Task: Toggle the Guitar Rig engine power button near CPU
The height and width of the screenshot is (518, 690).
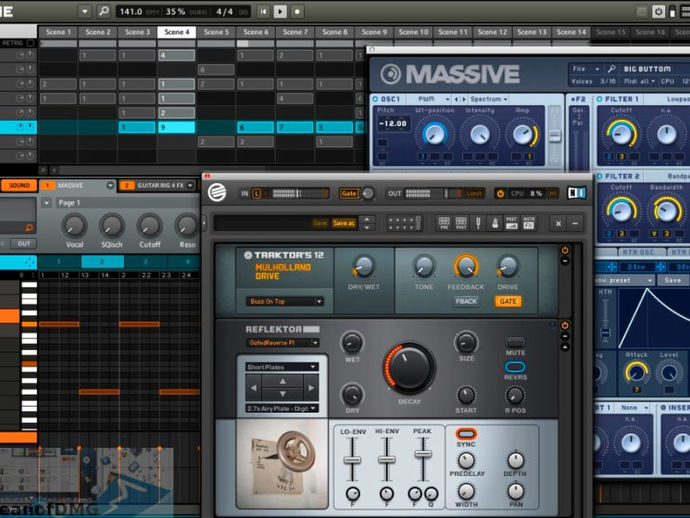Action: tap(500, 193)
